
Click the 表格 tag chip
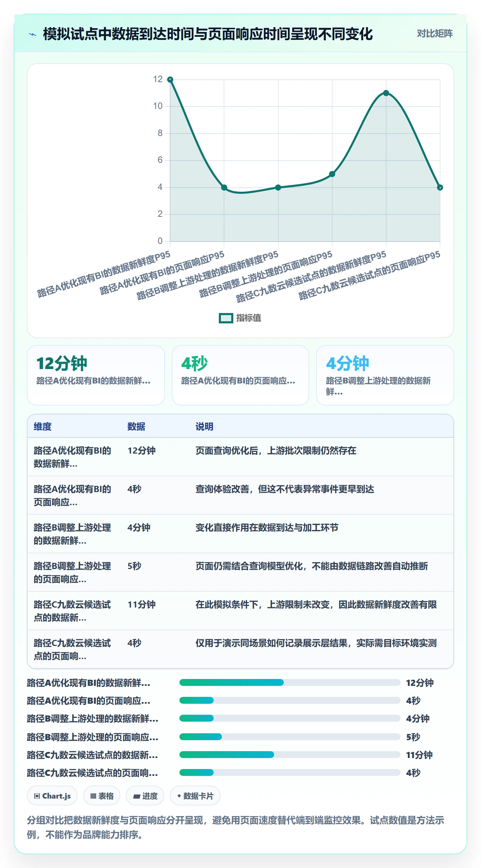click(102, 796)
